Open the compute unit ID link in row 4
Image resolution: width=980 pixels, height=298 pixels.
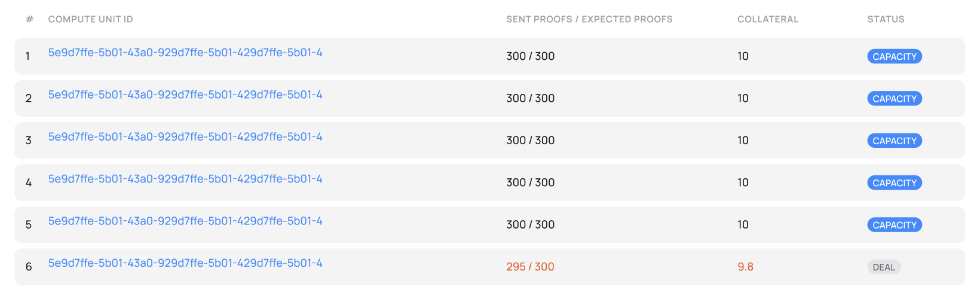185,179
